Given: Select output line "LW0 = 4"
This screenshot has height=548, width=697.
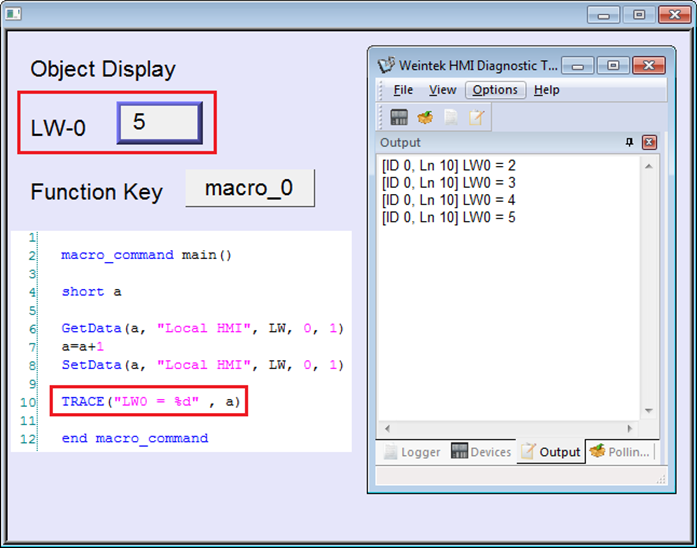Looking at the screenshot, I should (449, 200).
